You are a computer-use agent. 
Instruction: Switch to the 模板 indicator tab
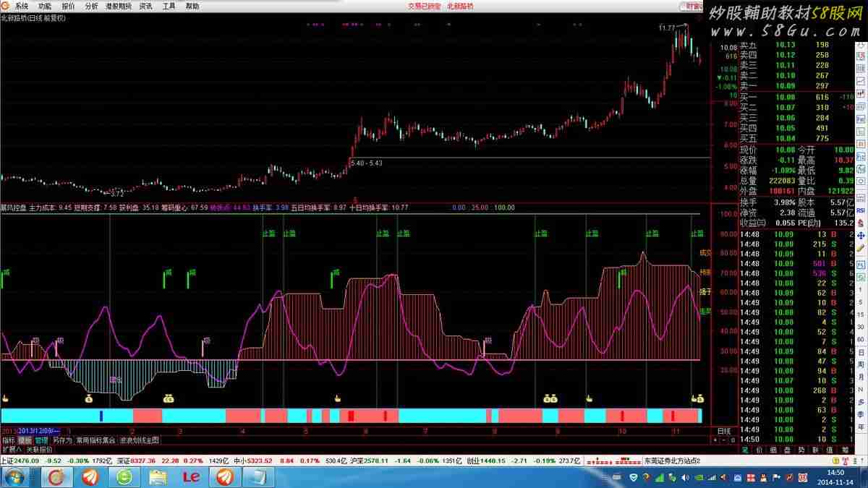25,440
